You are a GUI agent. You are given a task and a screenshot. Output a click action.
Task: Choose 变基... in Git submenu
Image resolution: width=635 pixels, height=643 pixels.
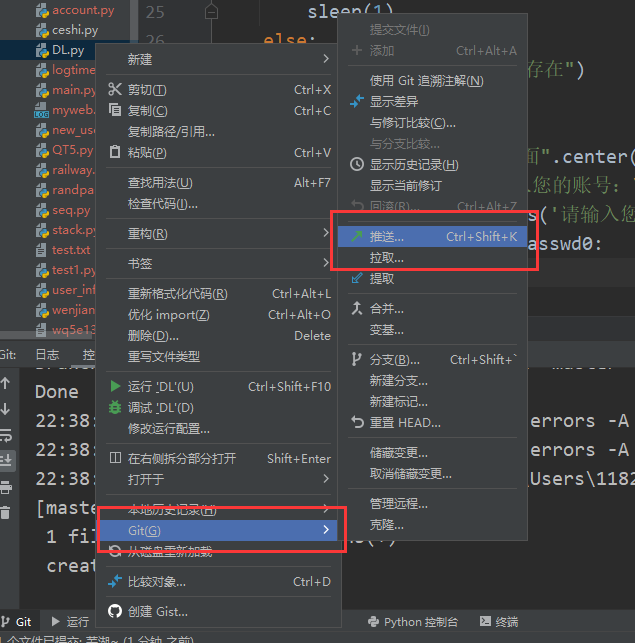(432, 329)
